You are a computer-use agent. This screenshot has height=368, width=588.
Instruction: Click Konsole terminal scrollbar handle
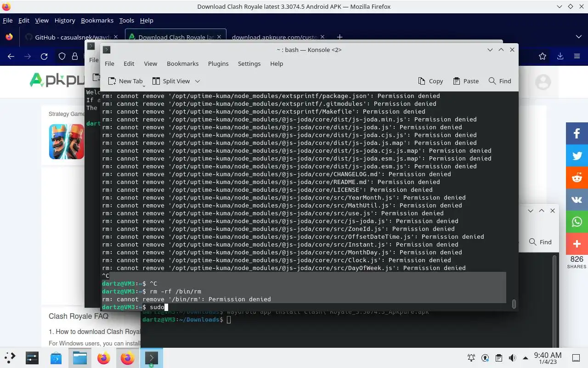(x=514, y=304)
